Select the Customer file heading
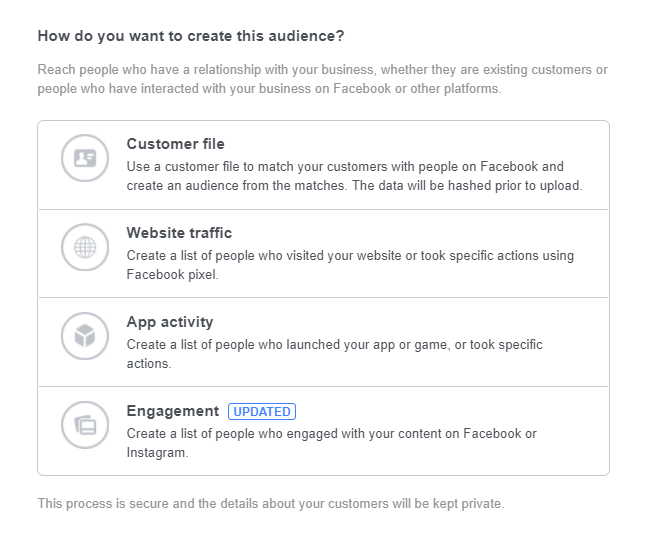 coord(176,144)
